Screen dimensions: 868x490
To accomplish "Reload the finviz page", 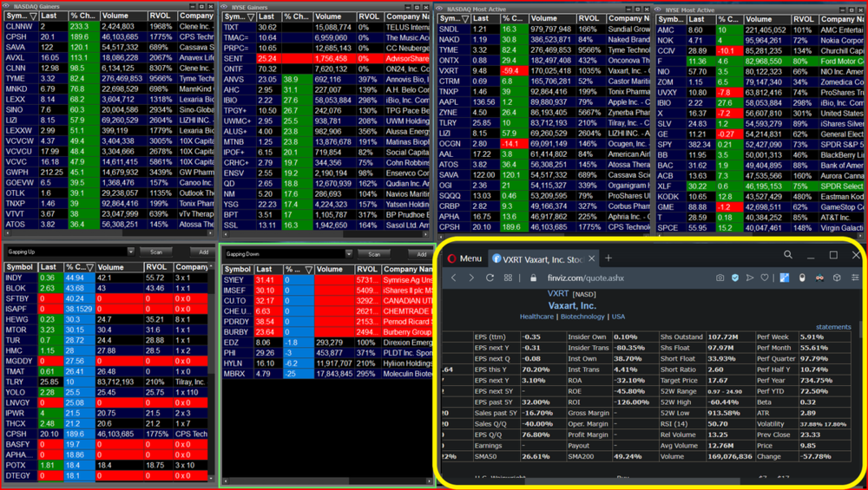I will coord(490,278).
